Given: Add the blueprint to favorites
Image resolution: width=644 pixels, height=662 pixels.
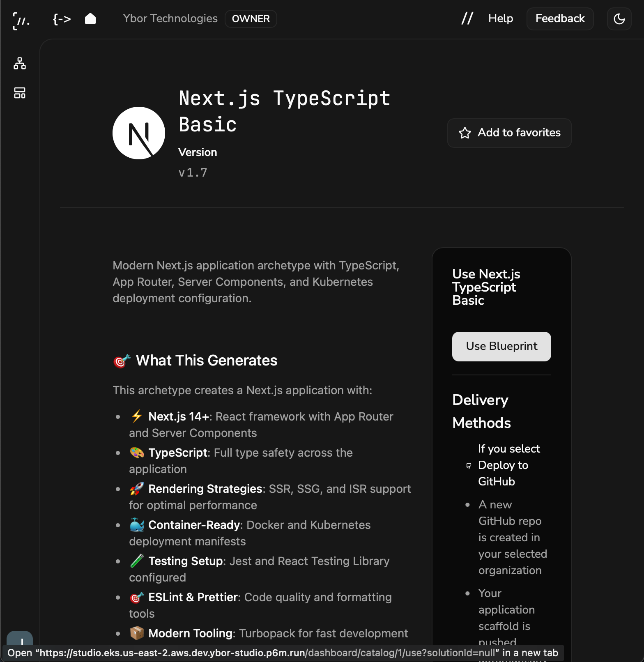Looking at the screenshot, I should pos(509,133).
